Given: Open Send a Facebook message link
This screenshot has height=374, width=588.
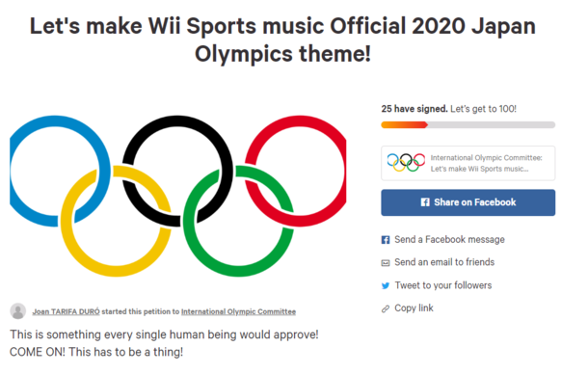Looking at the screenshot, I should [449, 239].
